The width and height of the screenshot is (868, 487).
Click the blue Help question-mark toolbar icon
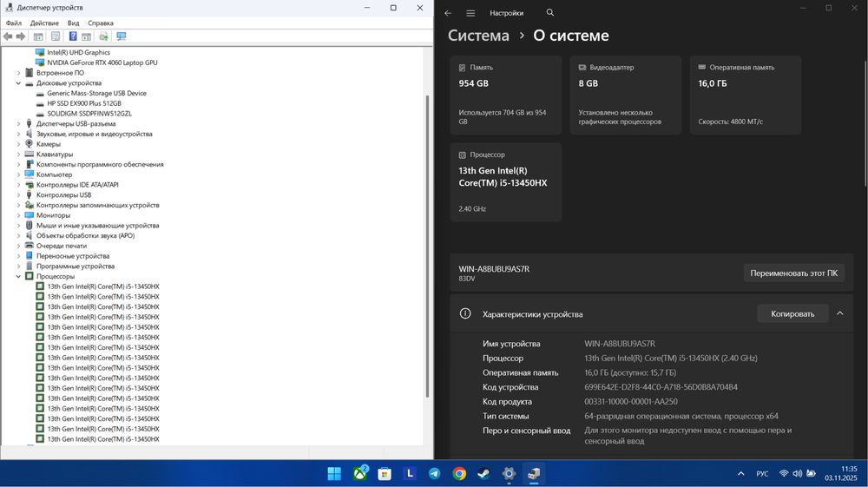coord(73,36)
